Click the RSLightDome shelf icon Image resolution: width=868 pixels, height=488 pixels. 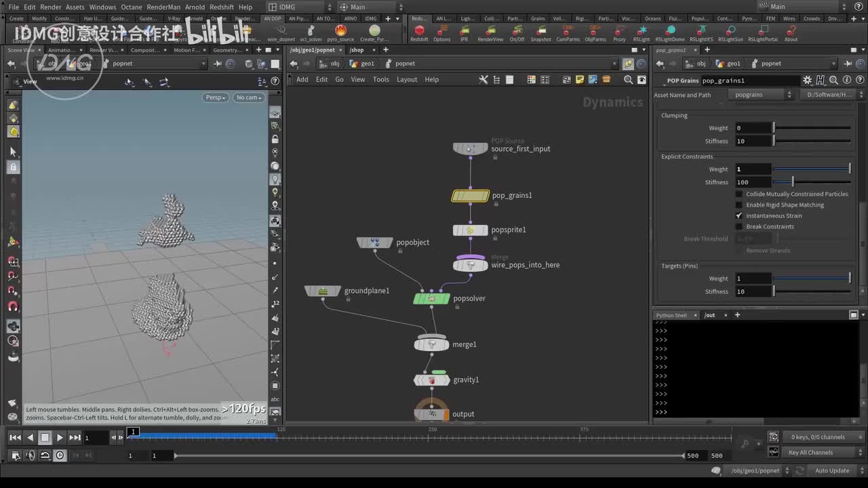pos(669,32)
